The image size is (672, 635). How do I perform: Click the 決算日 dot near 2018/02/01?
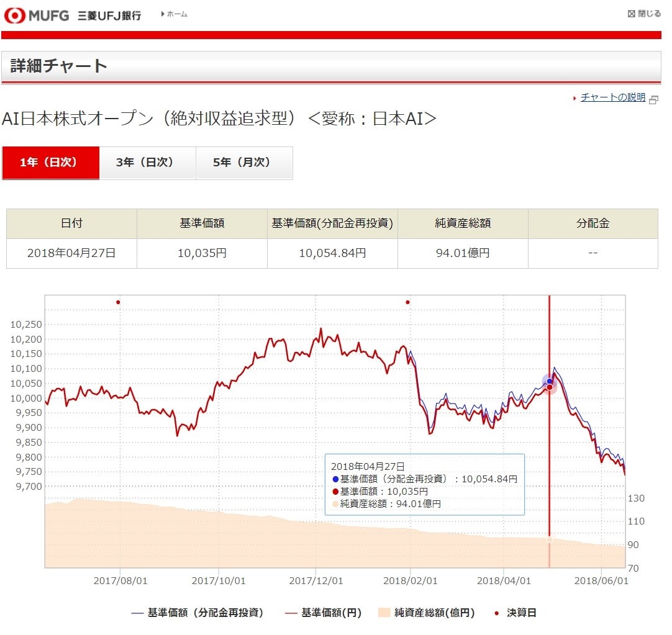(407, 302)
